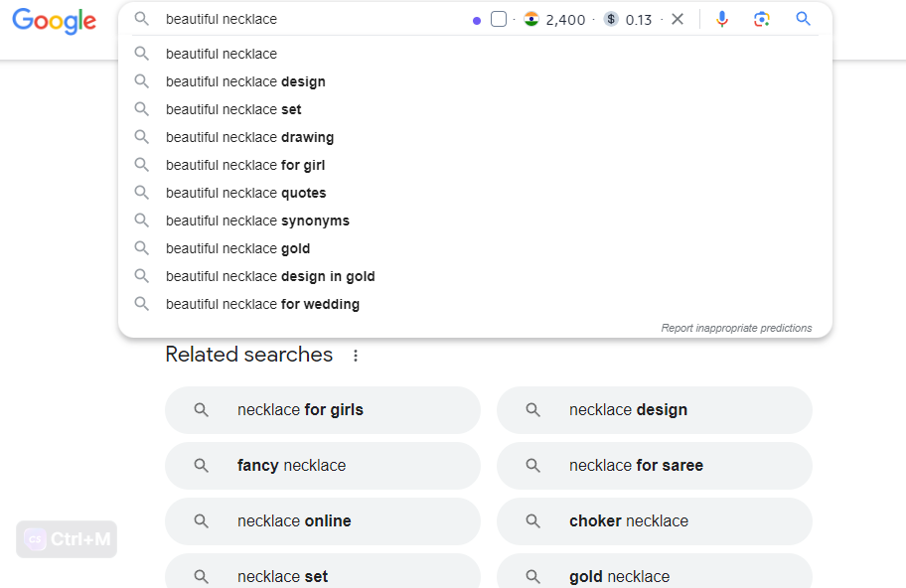
Task: Click the Ctrl+M overlay badge
Action: [67, 539]
